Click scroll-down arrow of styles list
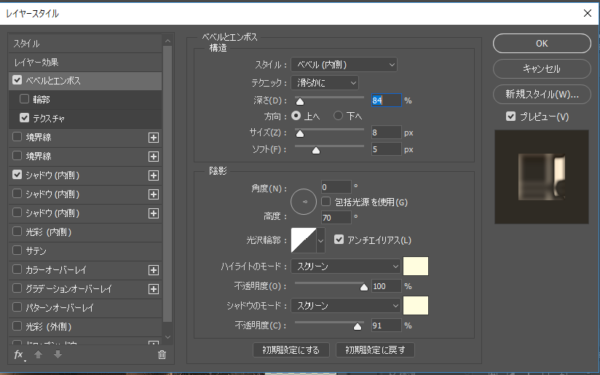This screenshot has height=375, width=600. [168, 337]
